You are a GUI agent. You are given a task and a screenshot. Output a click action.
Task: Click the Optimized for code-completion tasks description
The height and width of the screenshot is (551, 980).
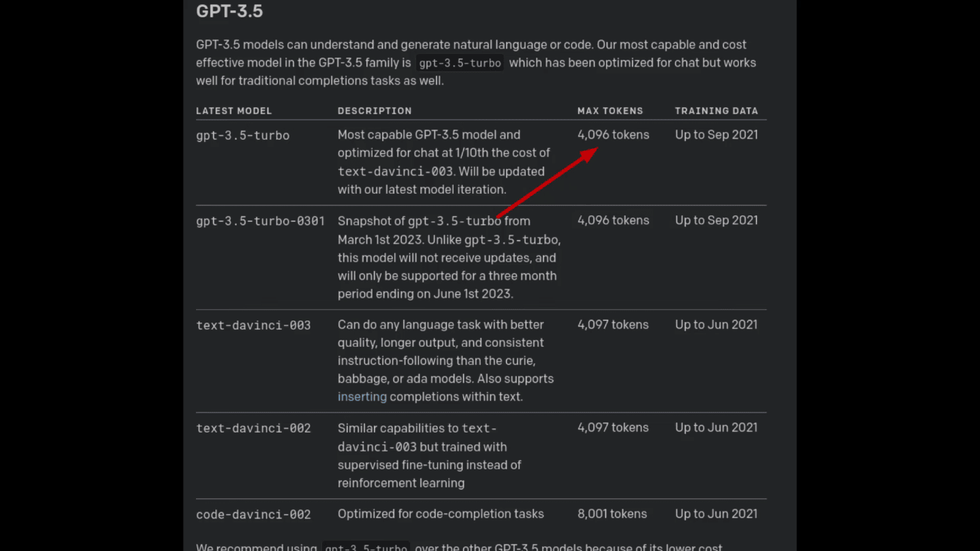point(441,514)
